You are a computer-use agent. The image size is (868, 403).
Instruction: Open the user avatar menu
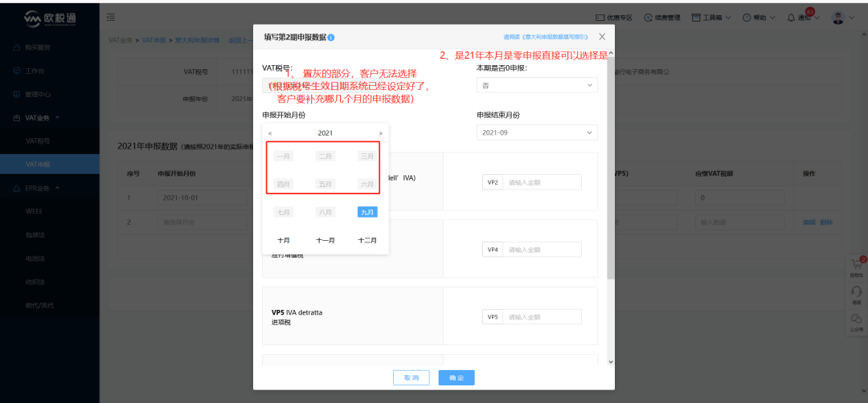[x=842, y=18]
